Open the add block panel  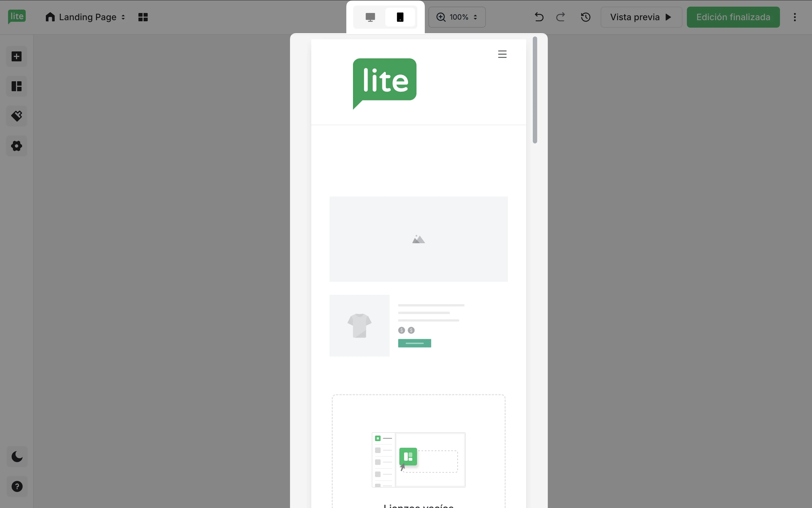[x=17, y=56]
